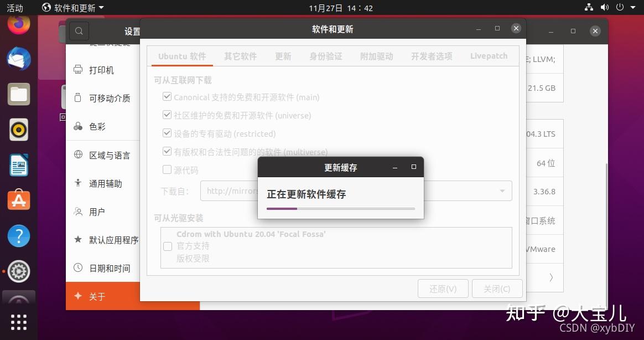Screen dimensions: 644x340
Task: Open volume icon in top bar
Action: tap(605, 7)
